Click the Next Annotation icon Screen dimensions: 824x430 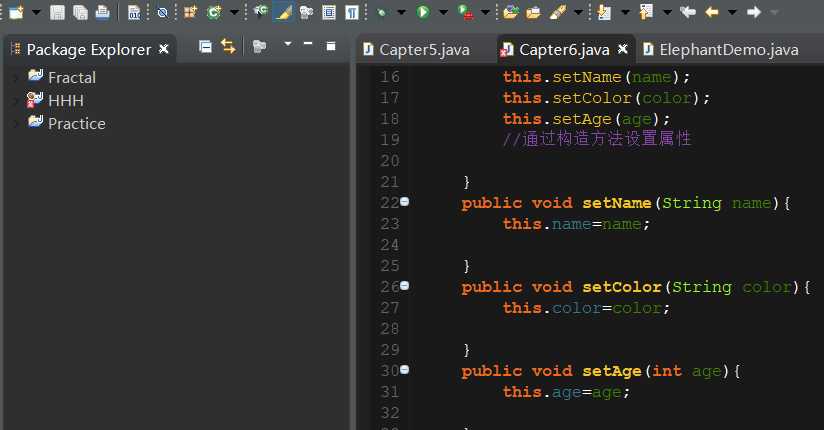pyautogui.click(x=604, y=12)
